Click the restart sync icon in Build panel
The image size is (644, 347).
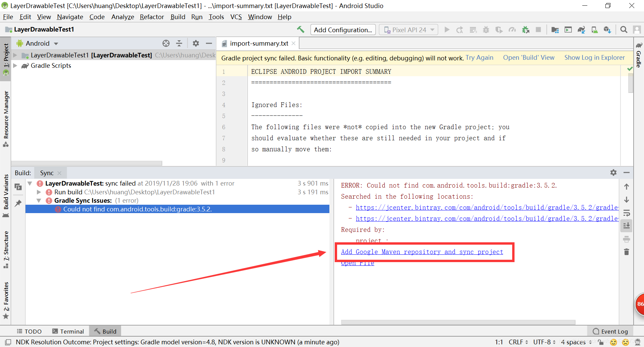[x=18, y=187]
